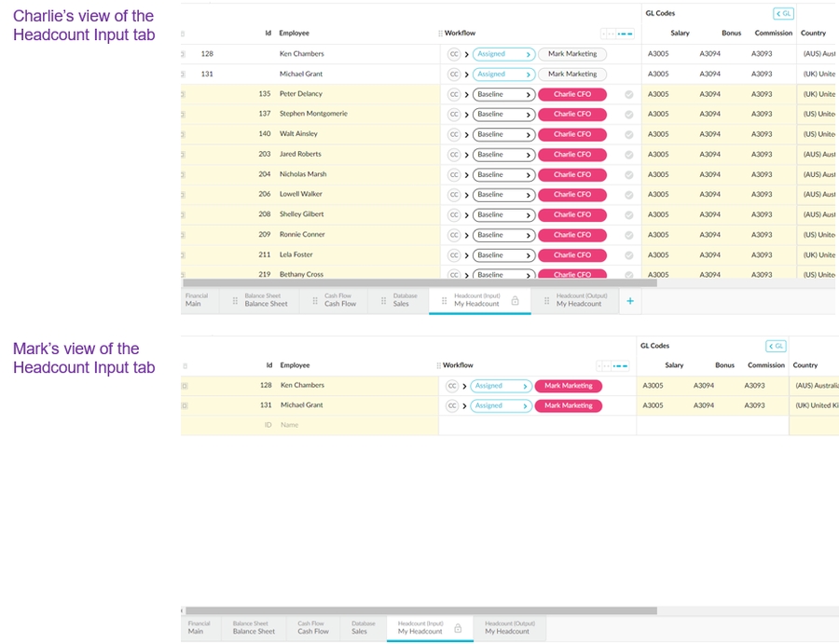Toggle the check circle for Peter Delancy
This screenshot has height=644, width=839.
(x=629, y=94)
